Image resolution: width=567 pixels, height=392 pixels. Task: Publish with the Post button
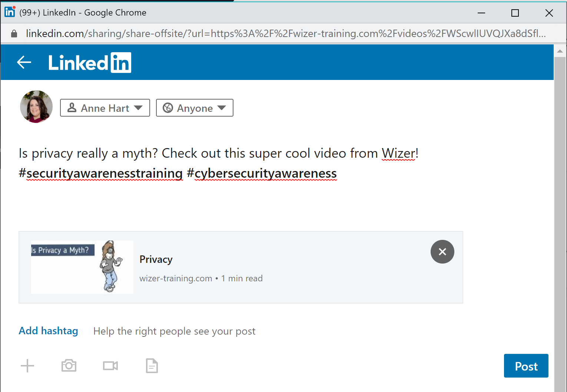tap(526, 366)
